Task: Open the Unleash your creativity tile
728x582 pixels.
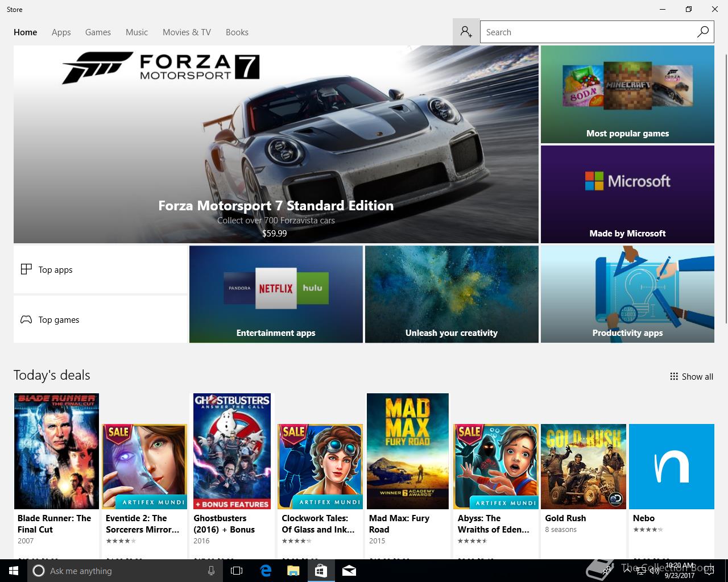Action: tap(452, 294)
